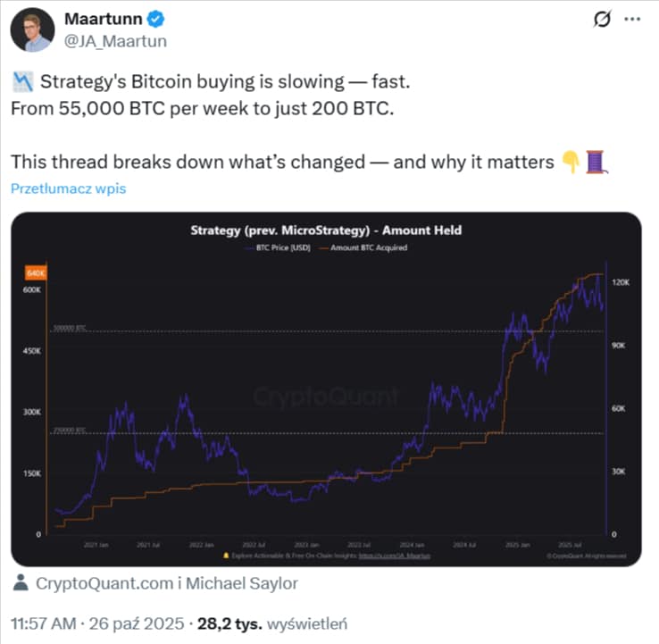Click the pointing-down hand emoji

coord(569,163)
